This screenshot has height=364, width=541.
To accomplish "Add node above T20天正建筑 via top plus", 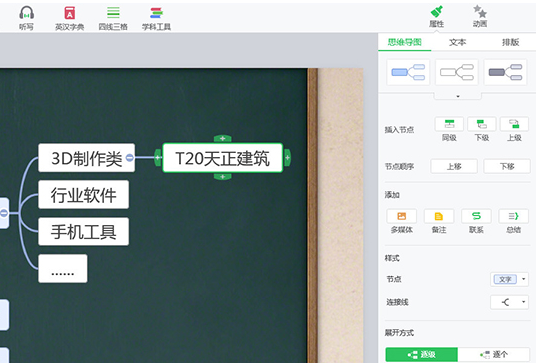I will 223,139.
